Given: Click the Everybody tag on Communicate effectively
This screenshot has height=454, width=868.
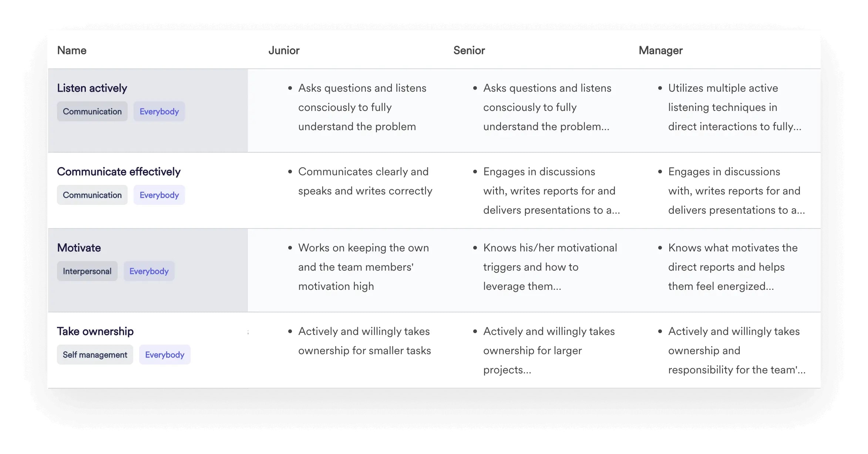Looking at the screenshot, I should tap(159, 194).
